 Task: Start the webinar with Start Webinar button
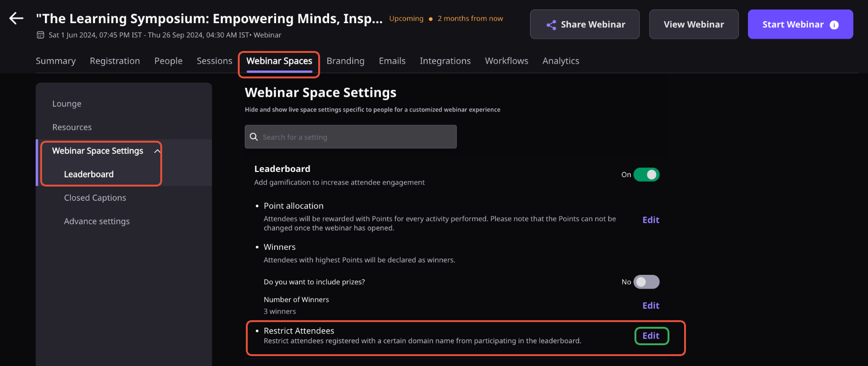tap(800, 24)
